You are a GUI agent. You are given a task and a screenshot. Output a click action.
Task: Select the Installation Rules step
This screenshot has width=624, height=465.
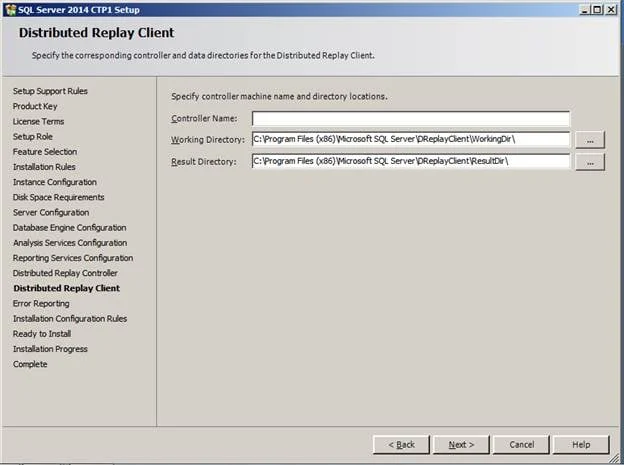tap(44, 167)
